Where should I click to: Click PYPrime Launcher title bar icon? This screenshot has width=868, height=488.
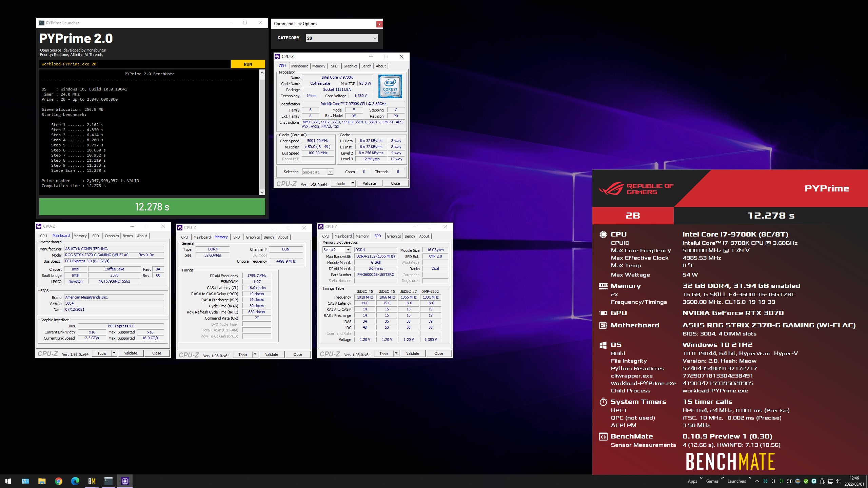pyautogui.click(x=42, y=23)
